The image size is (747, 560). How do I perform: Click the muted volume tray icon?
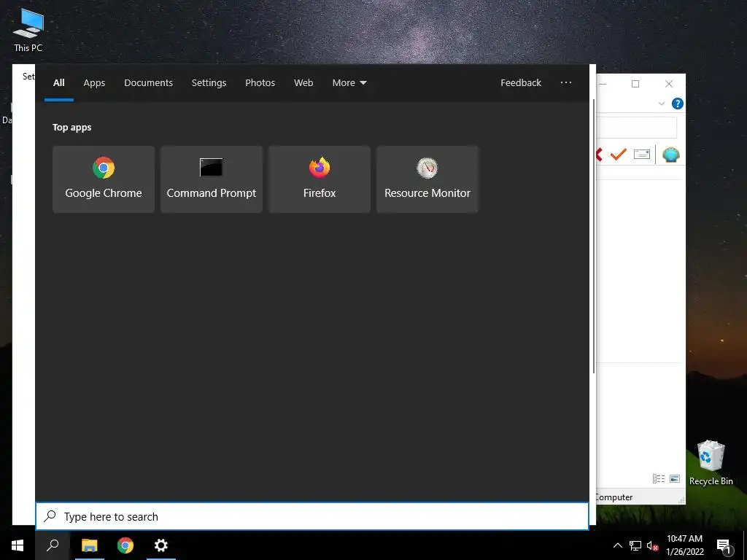tap(652, 545)
